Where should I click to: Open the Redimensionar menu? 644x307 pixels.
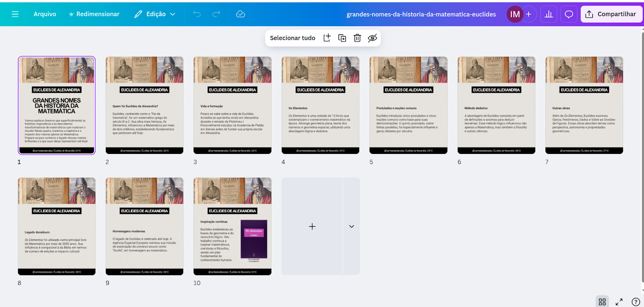[x=94, y=14]
